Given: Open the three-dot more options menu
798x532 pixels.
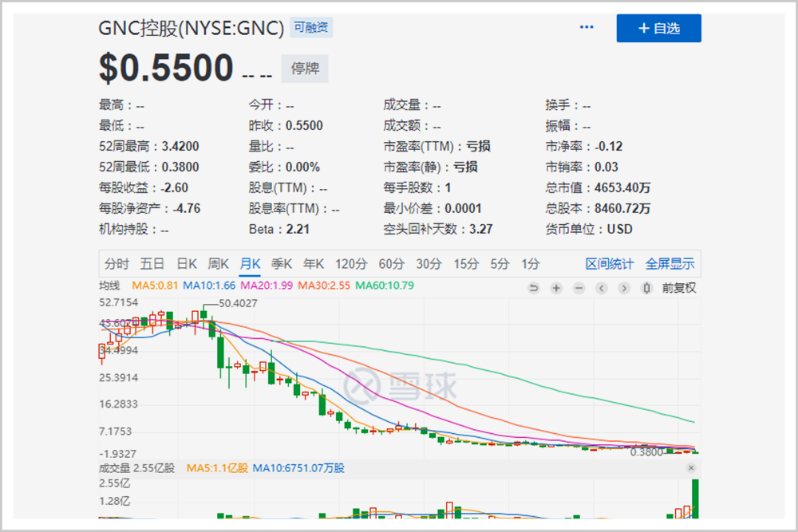Looking at the screenshot, I should [x=587, y=27].
